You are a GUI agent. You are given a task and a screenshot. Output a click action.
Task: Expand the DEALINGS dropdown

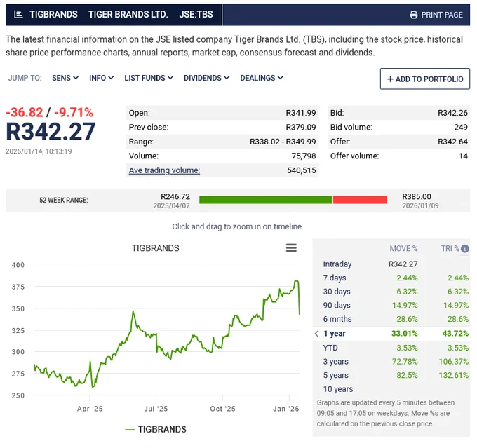click(262, 78)
